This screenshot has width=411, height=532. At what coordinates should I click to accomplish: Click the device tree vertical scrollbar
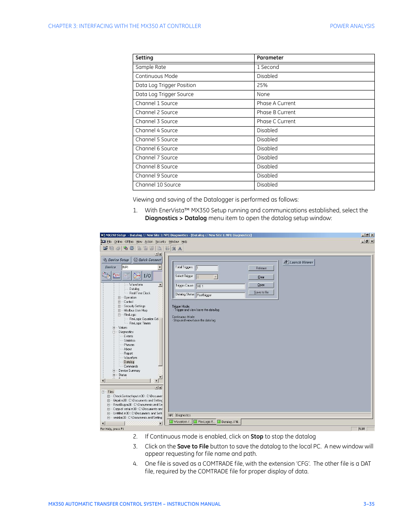[x=160, y=331]
